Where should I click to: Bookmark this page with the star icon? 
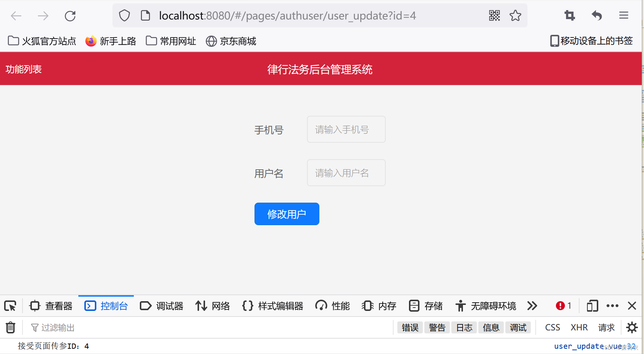click(515, 16)
